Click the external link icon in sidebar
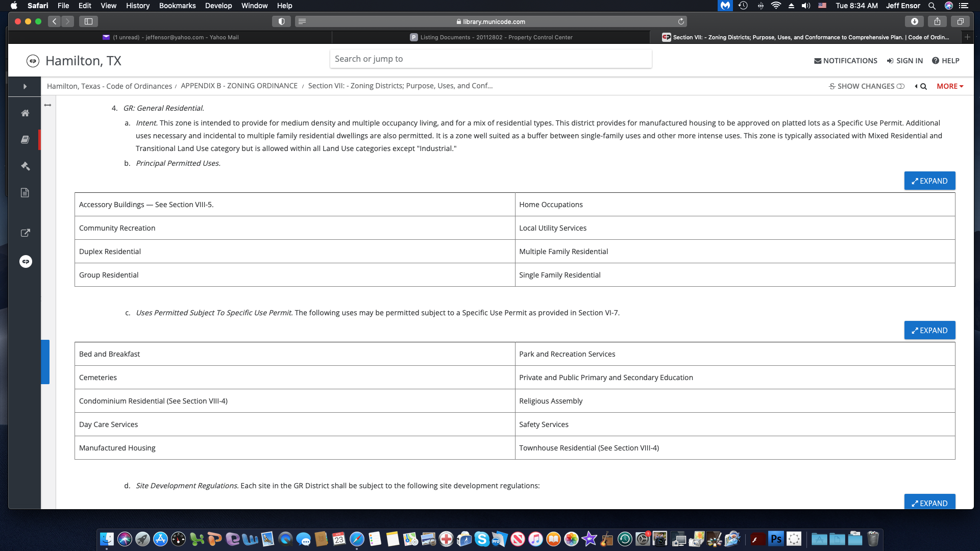The image size is (980, 551). 24,233
